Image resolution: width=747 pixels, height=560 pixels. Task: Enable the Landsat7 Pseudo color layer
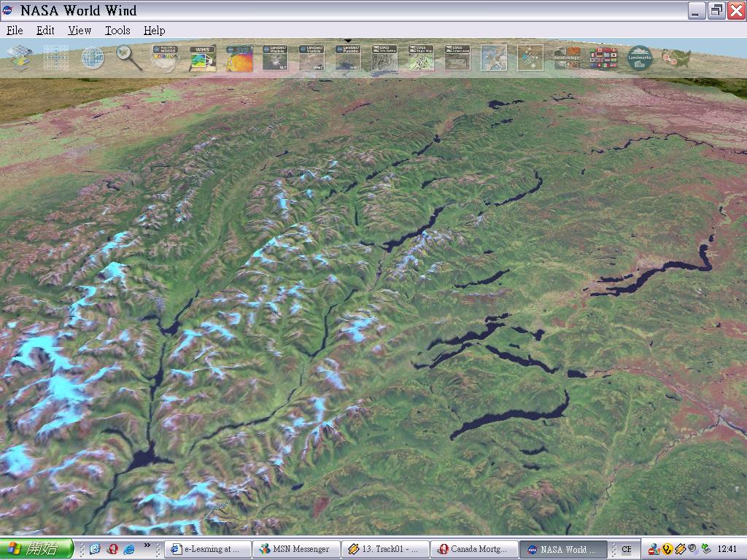pos(348,58)
